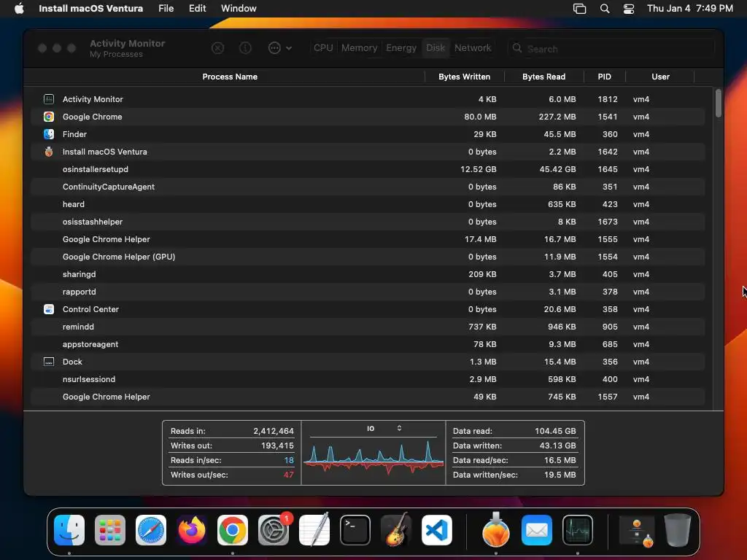Screen dimensions: 747x560
Task: Select Google Chrome Helper (GPU) row
Action: point(368,257)
